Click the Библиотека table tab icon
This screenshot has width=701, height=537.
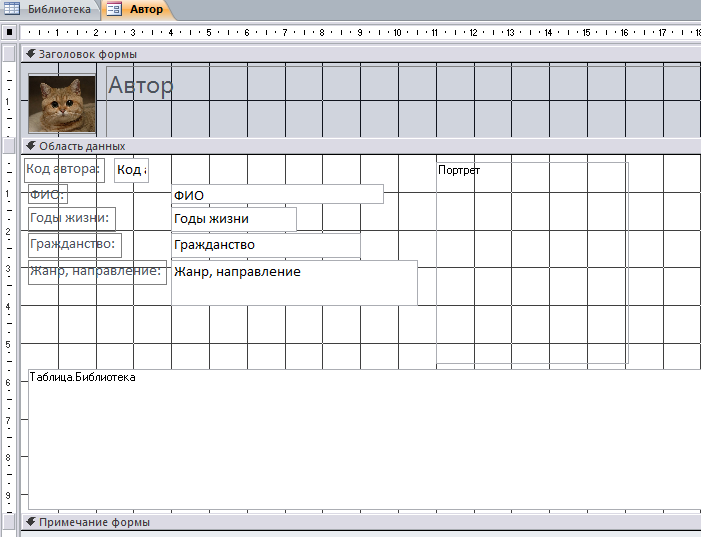click(x=12, y=8)
